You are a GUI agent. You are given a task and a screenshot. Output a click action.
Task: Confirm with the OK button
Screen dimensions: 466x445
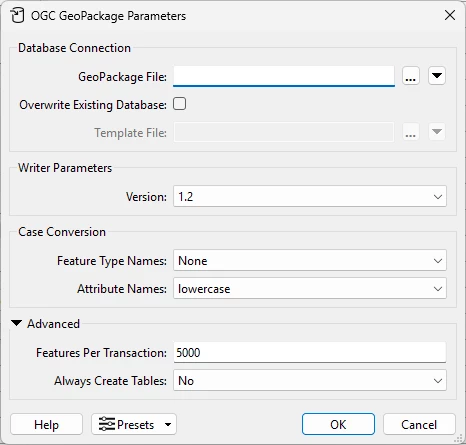click(x=338, y=424)
